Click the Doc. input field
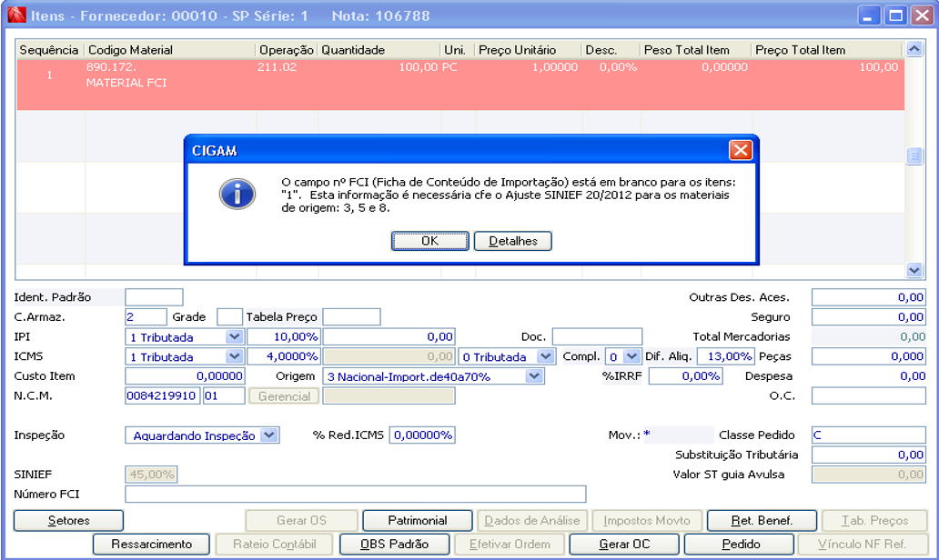This screenshot has height=560, width=939. click(x=597, y=337)
